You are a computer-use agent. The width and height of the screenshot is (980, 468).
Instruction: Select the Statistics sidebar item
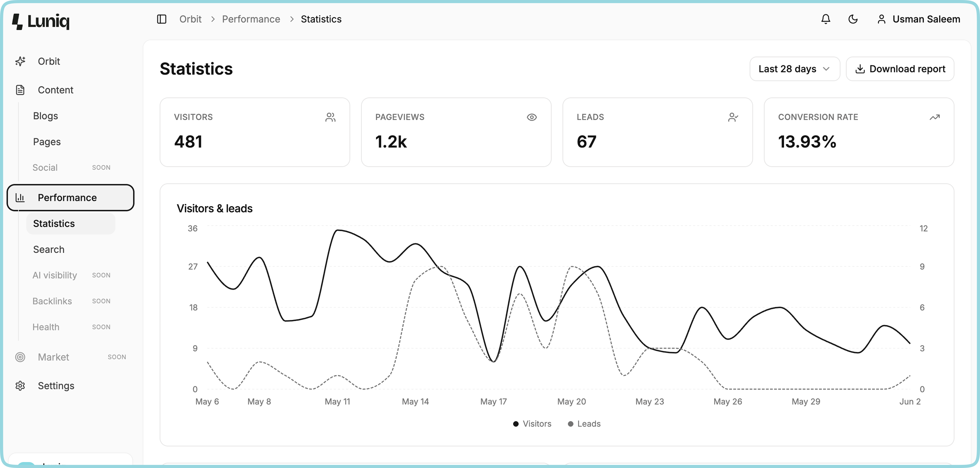(71, 223)
